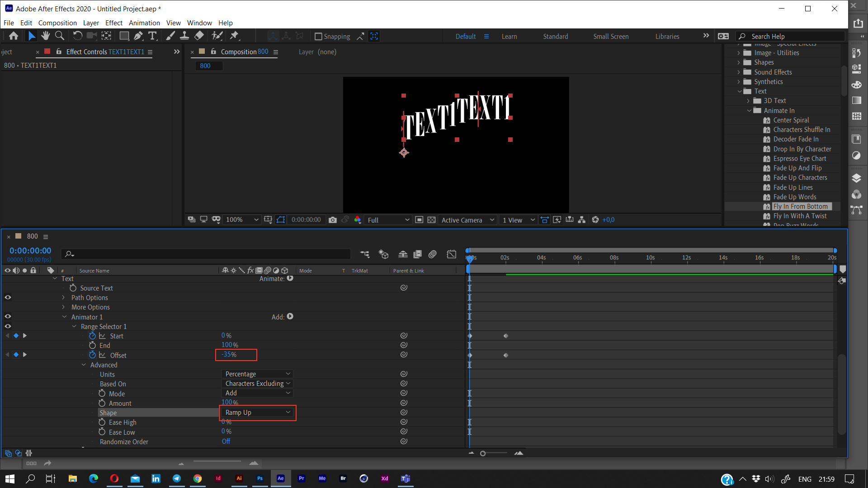
Task: Collapse the Range Selector 1 group
Action: click(75, 326)
